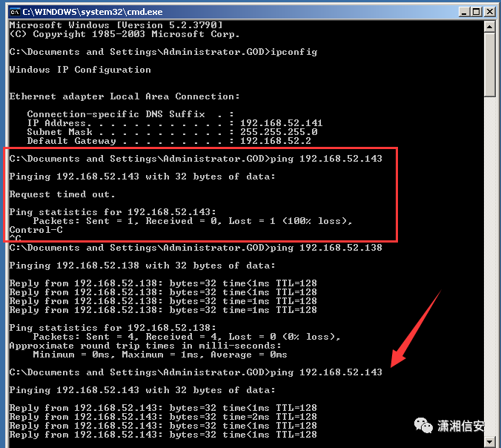501x448 pixels.
Task: Click the scrollbar up arrow
Action: click(489, 27)
